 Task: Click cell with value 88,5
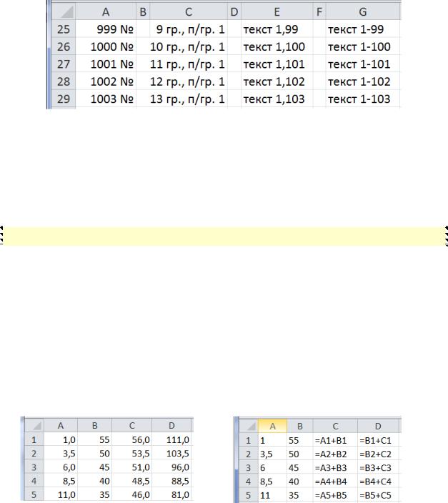pos(171,481)
